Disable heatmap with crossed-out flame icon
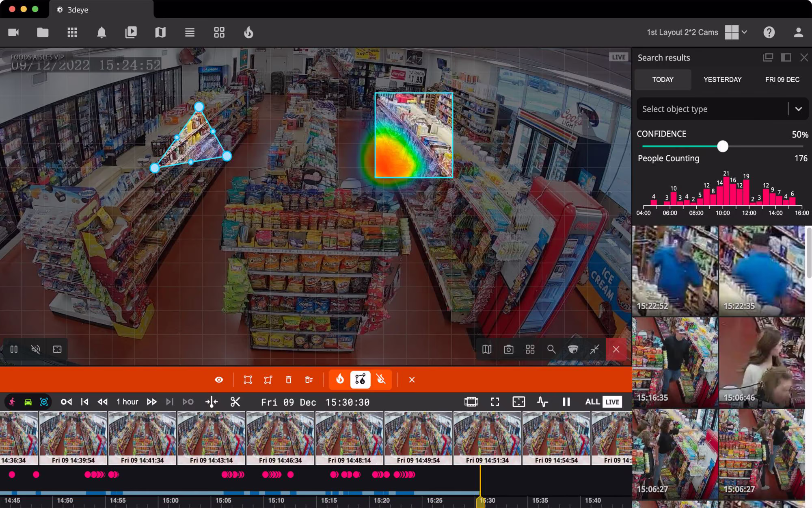Viewport: 812px width, 508px height. (381, 379)
